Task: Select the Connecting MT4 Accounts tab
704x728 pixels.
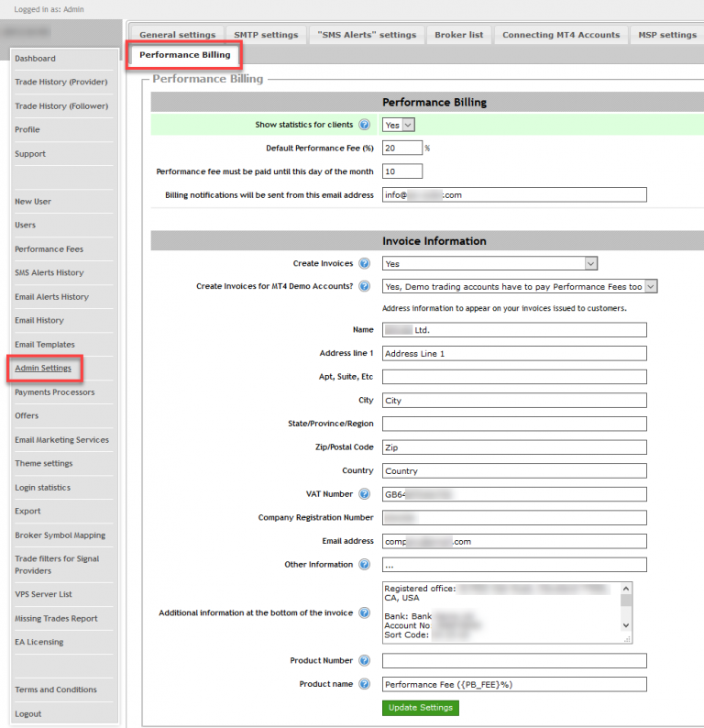Action: [x=560, y=35]
